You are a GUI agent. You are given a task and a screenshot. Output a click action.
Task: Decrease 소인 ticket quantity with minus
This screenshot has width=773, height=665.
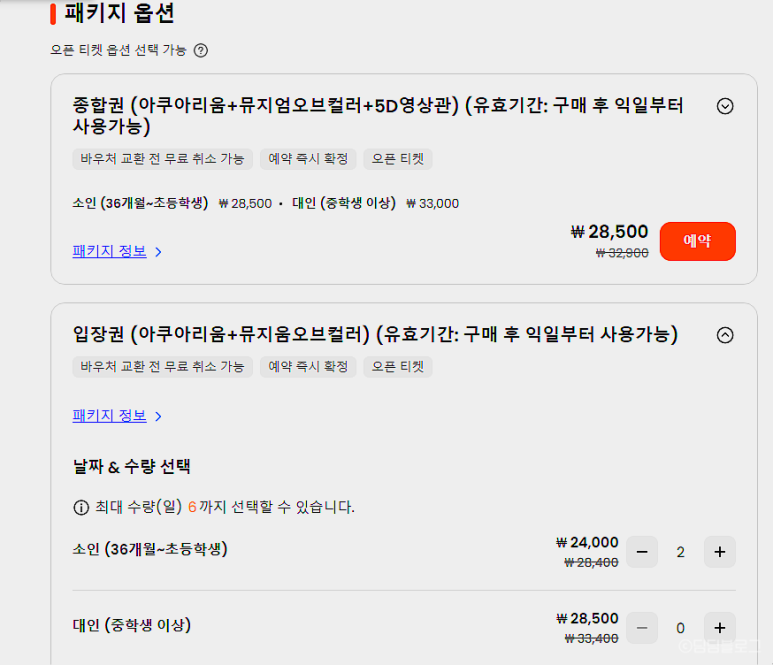(642, 552)
